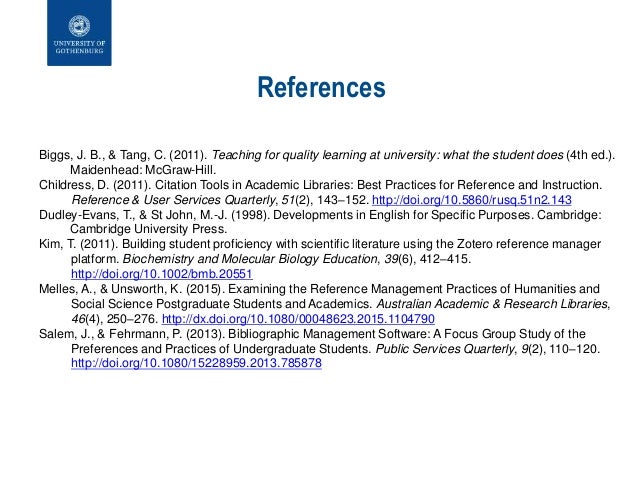Click 'Australian Academic & Research Libraries' journal name
The width and height of the screenshot is (638, 479).
(x=492, y=304)
